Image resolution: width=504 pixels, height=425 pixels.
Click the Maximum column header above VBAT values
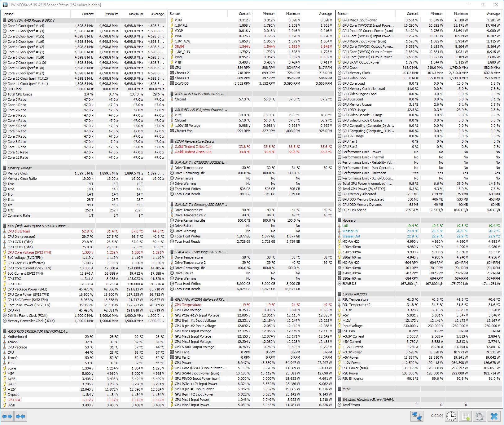[289, 14]
